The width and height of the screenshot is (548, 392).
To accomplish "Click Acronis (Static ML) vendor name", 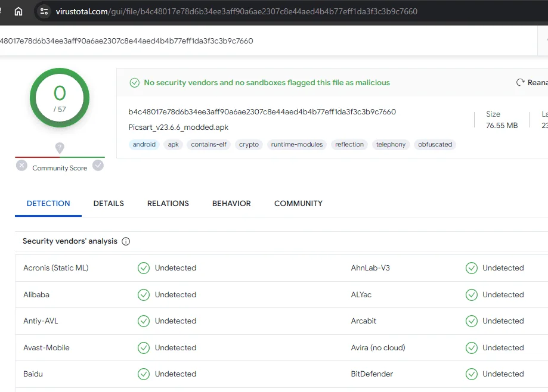I will (56, 267).
